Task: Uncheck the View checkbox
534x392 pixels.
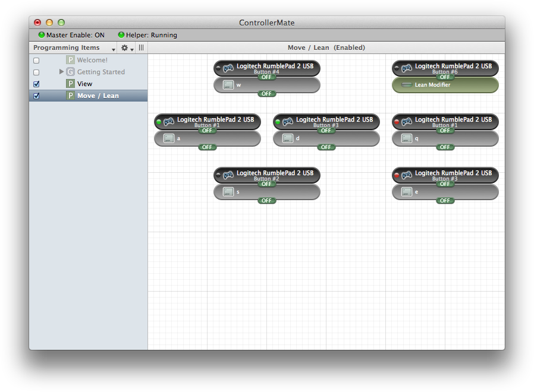Action: [36, 84]
